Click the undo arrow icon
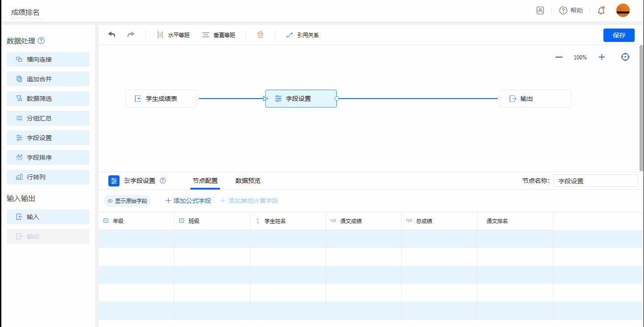This screenshot has height=327, width=644. (x=112, y=35)
